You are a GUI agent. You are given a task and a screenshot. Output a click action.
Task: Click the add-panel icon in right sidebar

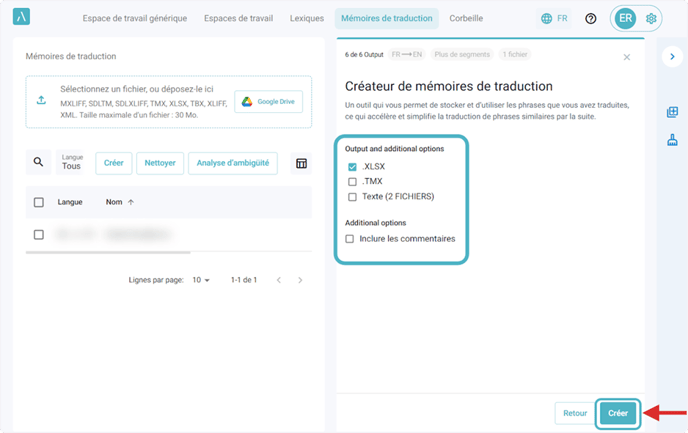point(672,112)
